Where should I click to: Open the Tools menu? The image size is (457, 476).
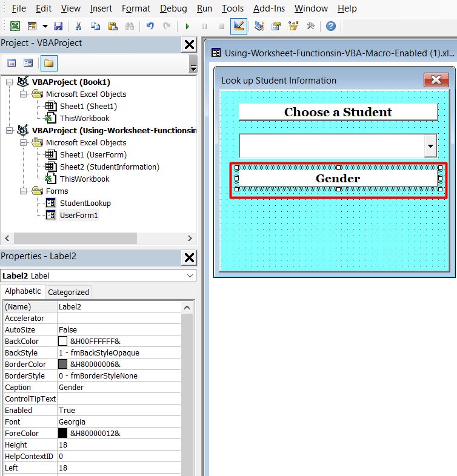tap(233, 8)
